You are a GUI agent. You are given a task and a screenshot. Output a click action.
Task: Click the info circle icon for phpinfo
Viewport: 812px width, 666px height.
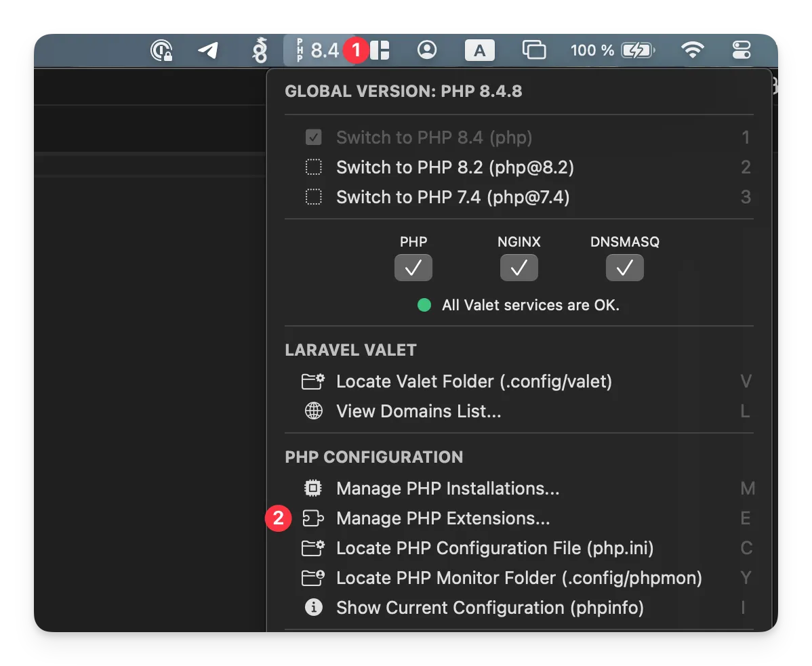tap(313, 608)
